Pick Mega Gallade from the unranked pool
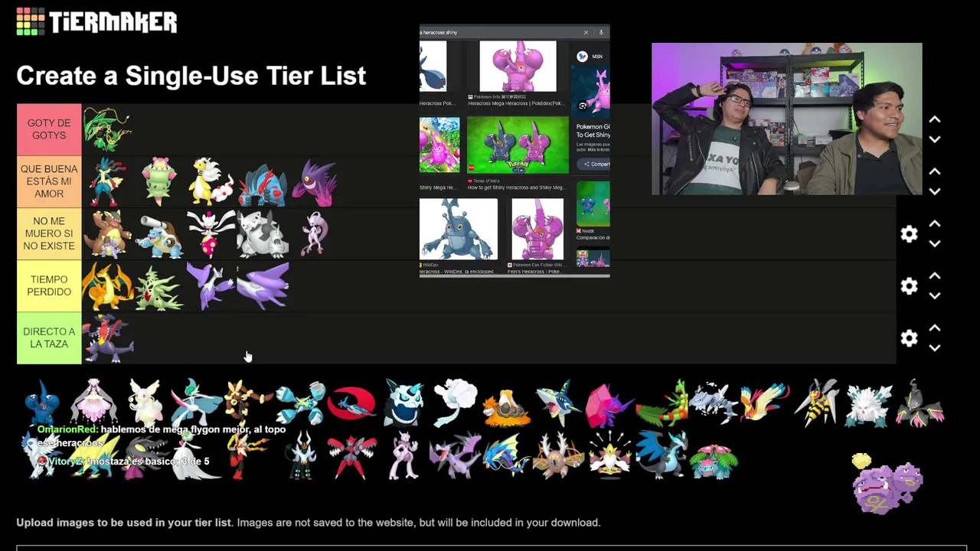Screen dimensions: 980x551 coord(196,402)
